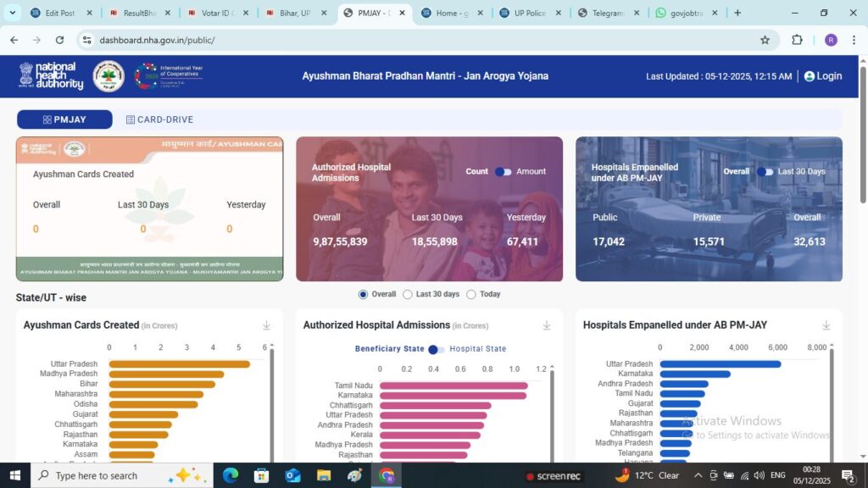Switch Beneficiary State to Hospital State
This screenshot has width=868, height=488.
click(437, 349)
